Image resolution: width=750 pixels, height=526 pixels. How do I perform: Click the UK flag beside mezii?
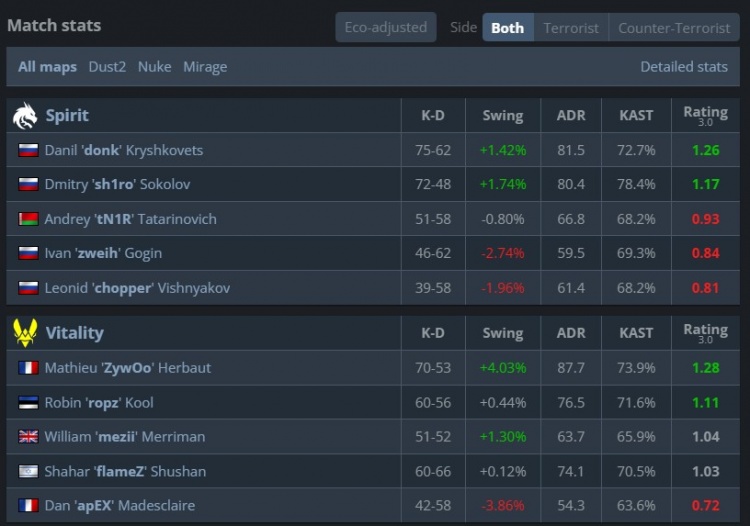click(28, 437)
